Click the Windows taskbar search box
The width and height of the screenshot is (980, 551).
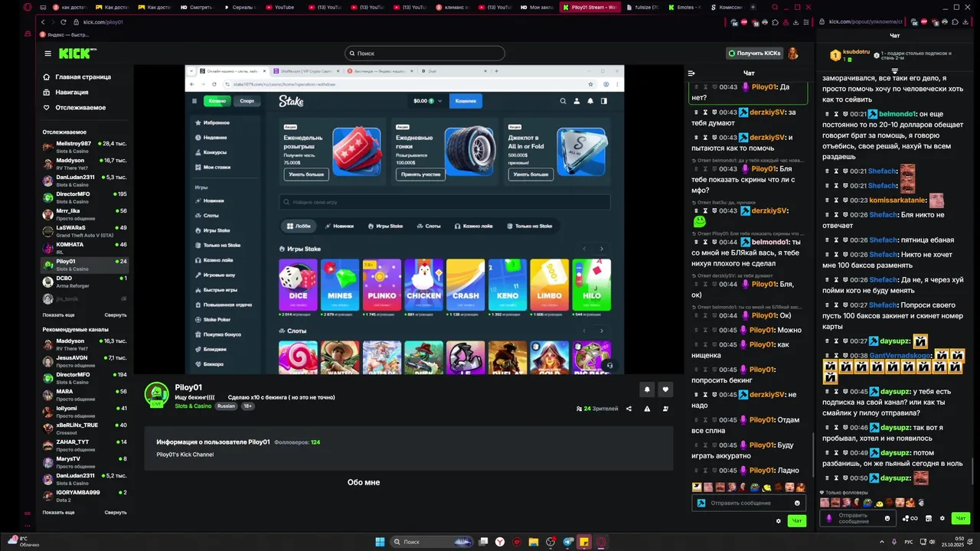(433, 542)
